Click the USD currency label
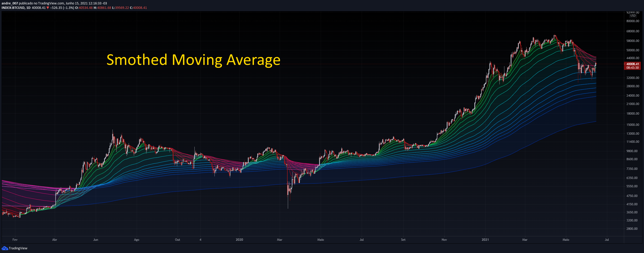Screen dimensions: 644x253 click(x=633, y=16)
